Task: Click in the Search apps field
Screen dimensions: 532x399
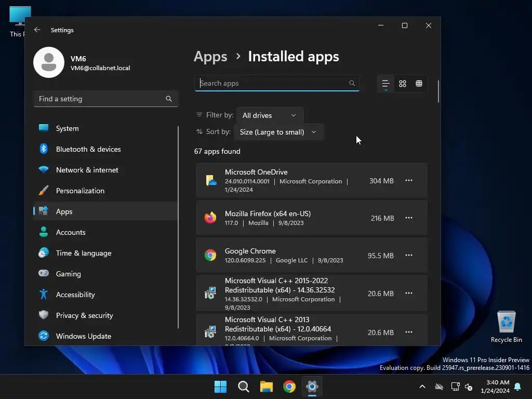Action: tap(277, 83)
